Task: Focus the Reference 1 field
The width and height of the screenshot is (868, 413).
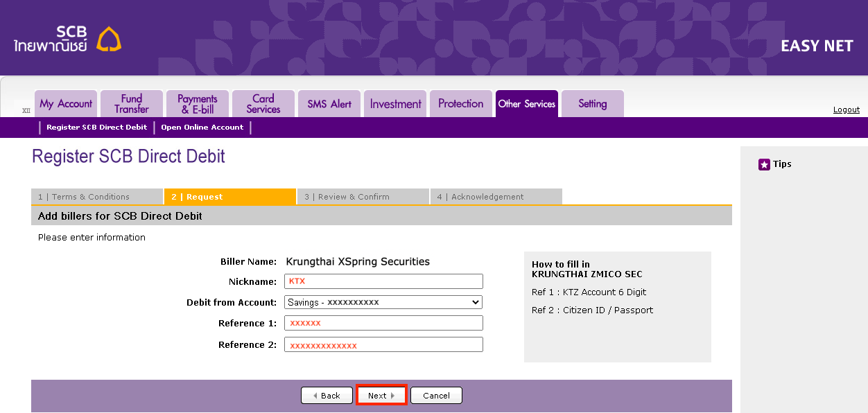Action: tap(383, 323)
